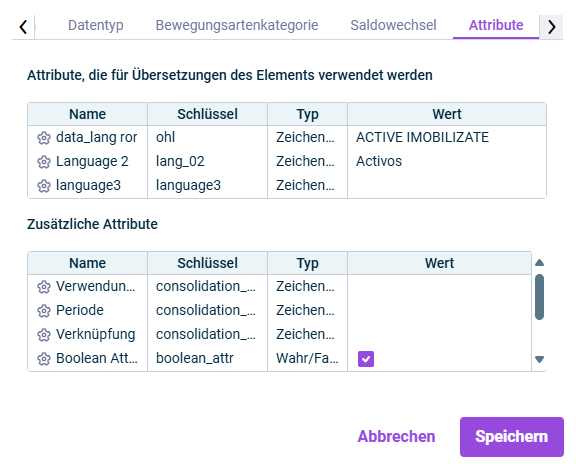Image resolution: width=576 pixels, height=464 pixels.
Task: Click gear icon next to Language 2
Action: pyautogui.click(x=44, y=162)
